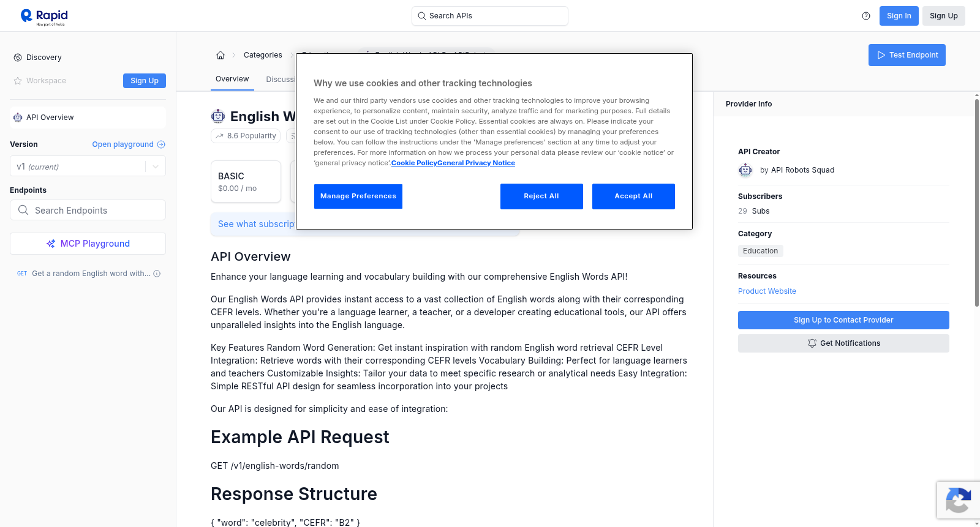Viewport: 980px width, 527px height.
Task: Open the help question mark icon
Action: tap(866, 16)
